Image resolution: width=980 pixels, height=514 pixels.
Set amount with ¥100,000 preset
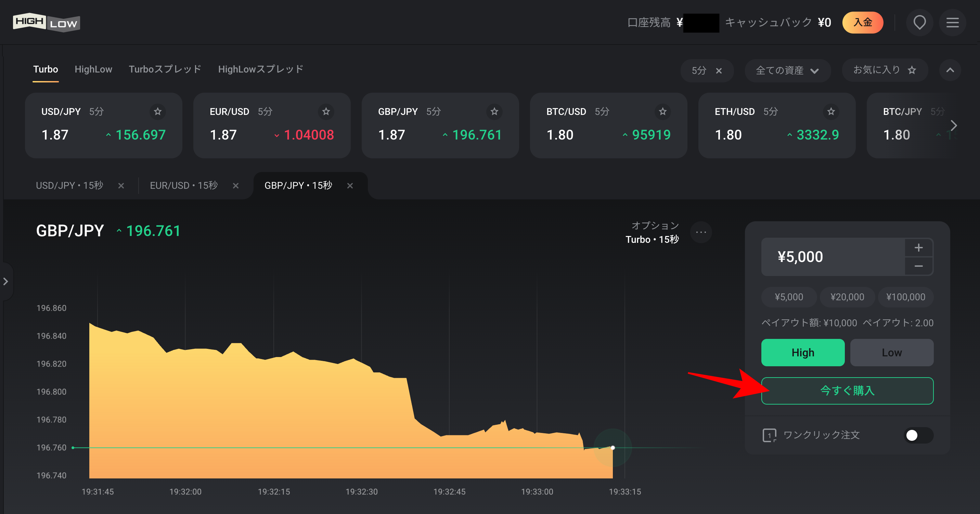[905, 296]
